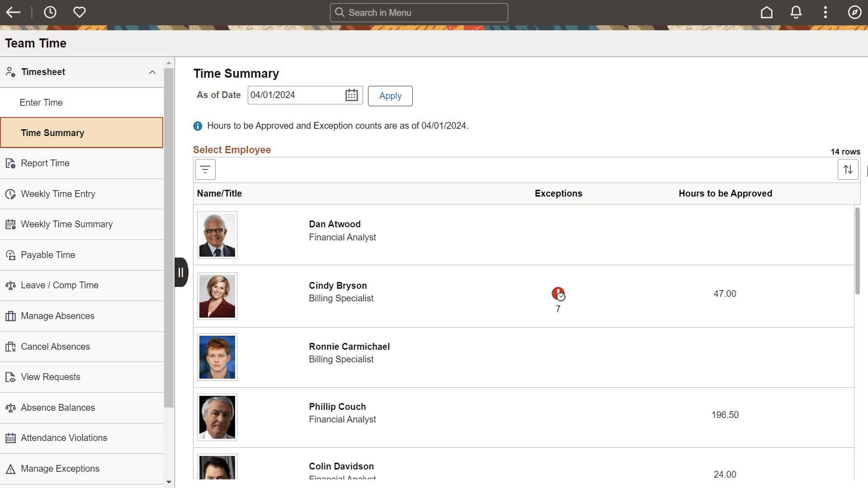The image size is (868, 488).
Task: Select Weekly Time Entry
Action: (x=58, y=193)
